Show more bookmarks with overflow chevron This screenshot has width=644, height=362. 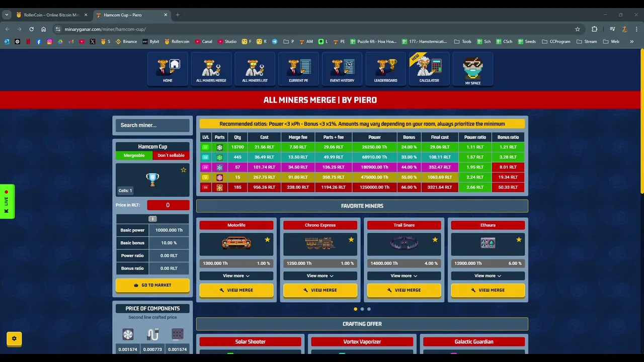click(x=632, y=42)
